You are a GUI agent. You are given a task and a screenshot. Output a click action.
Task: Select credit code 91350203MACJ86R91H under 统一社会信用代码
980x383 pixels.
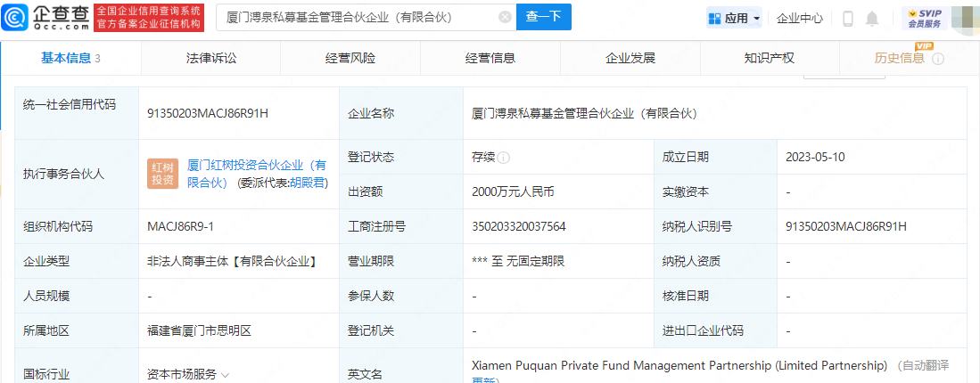tap(208, 113)
